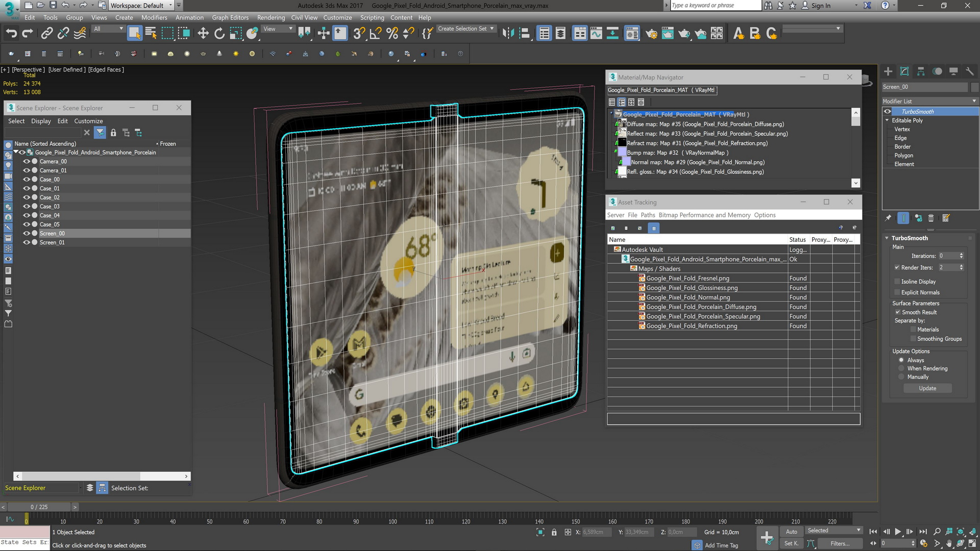Click the Update button in TurboSmooth

pyautogui.click(x=927, y=388)
